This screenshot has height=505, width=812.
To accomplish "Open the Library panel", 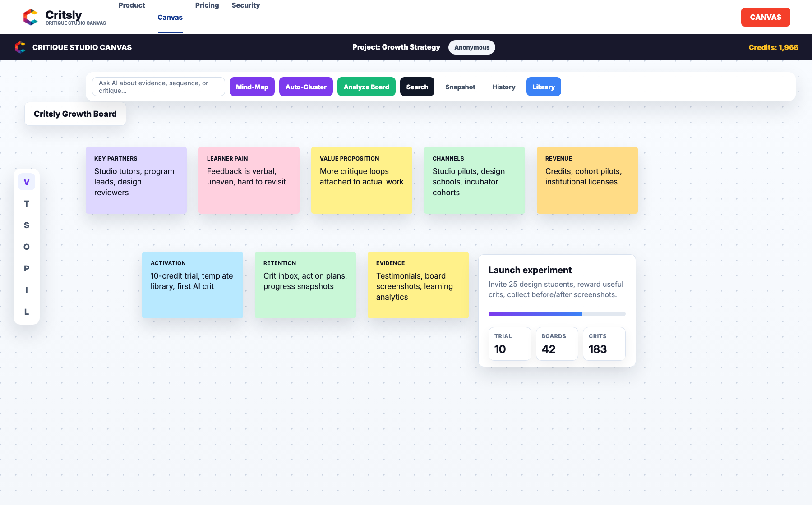I will coord(544,87).
